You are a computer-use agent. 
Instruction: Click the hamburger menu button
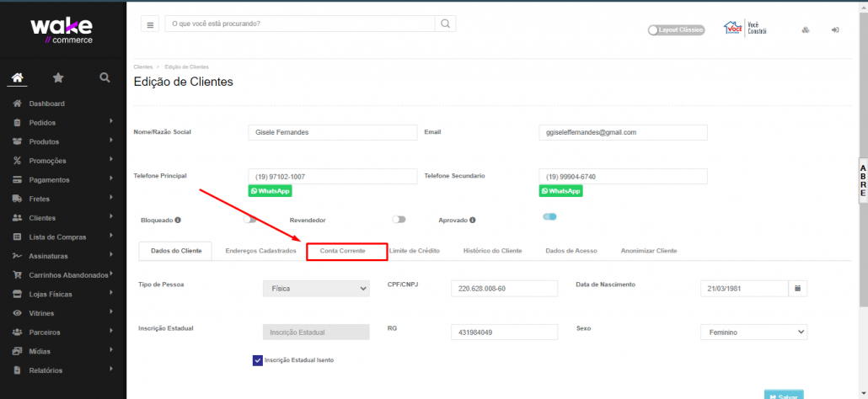coord(151,24)
